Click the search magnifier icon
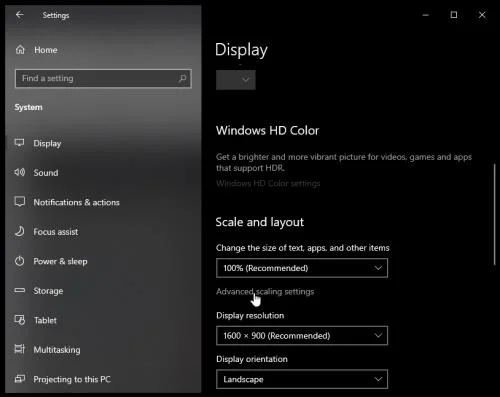 pos(182,78)
